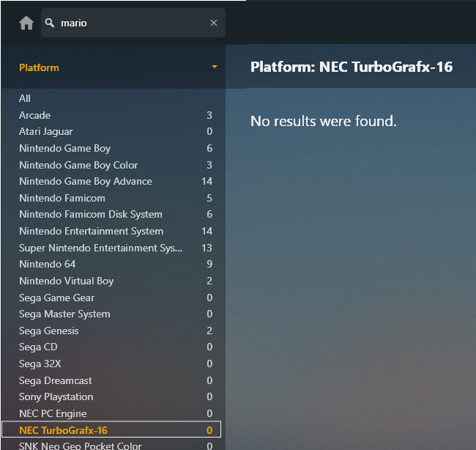The image size is (476, 450).
Task: Focus the search field containing mario
Action: tap(133, 23)
